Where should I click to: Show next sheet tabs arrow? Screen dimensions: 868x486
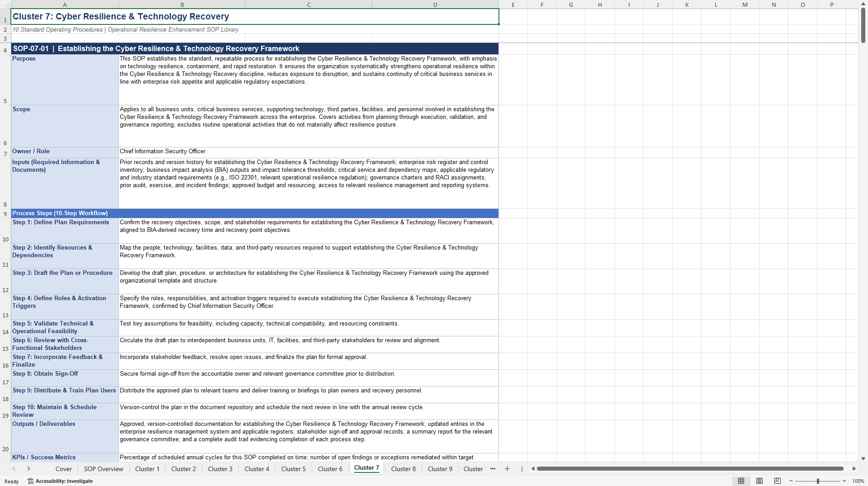[x=28, y=469]
